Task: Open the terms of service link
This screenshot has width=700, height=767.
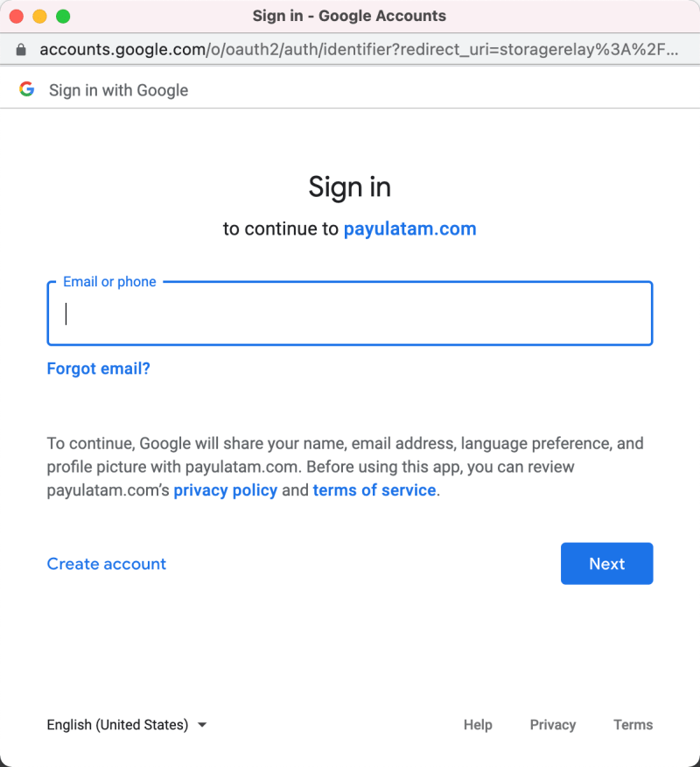Action: (374, 490)
